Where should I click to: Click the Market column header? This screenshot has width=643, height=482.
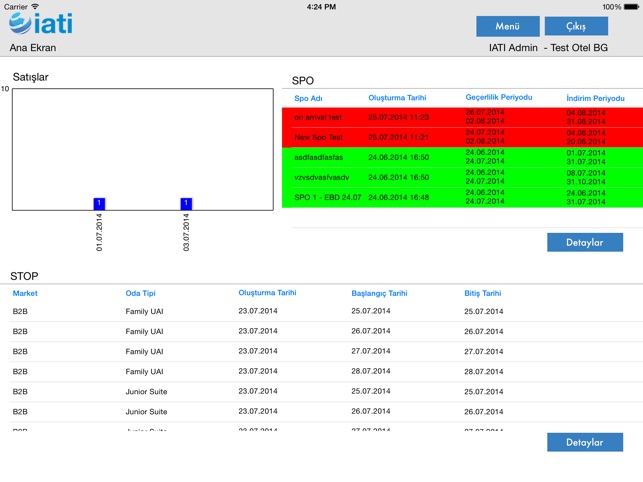[x=25, y=293]
